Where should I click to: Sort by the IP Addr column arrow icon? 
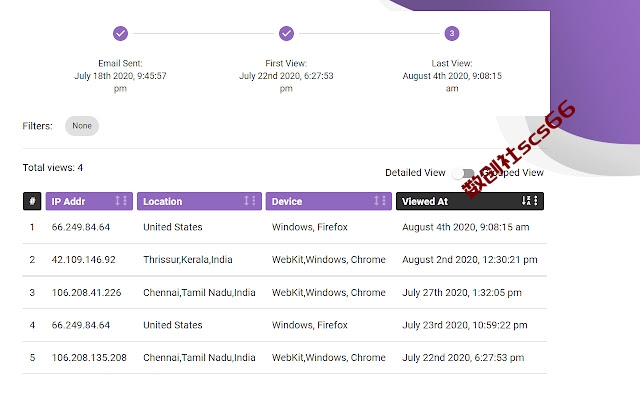point(118,201)
